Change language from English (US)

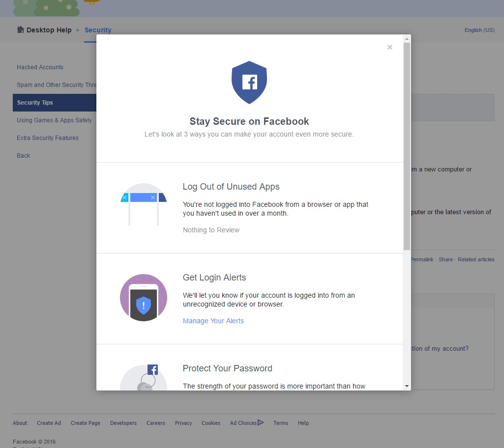click(479, 30)
